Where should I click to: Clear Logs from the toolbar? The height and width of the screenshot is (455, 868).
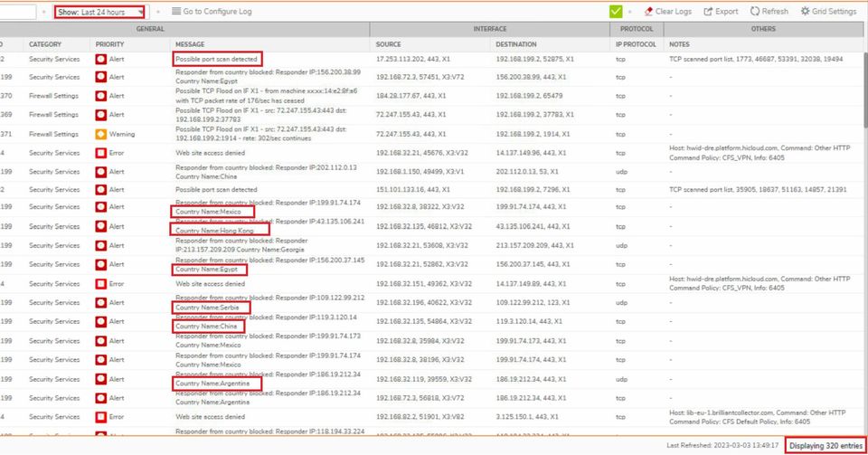click(x=667, y=11)
